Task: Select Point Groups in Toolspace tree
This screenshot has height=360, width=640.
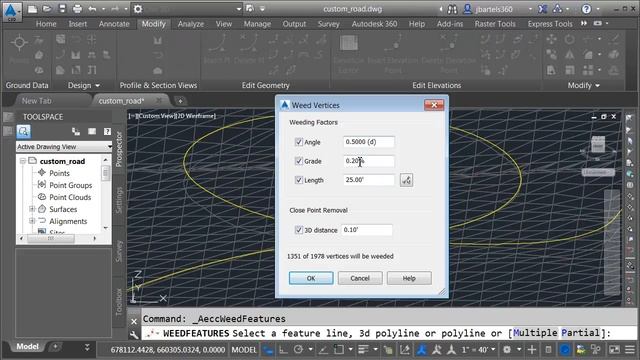Action: pos(71,185)
